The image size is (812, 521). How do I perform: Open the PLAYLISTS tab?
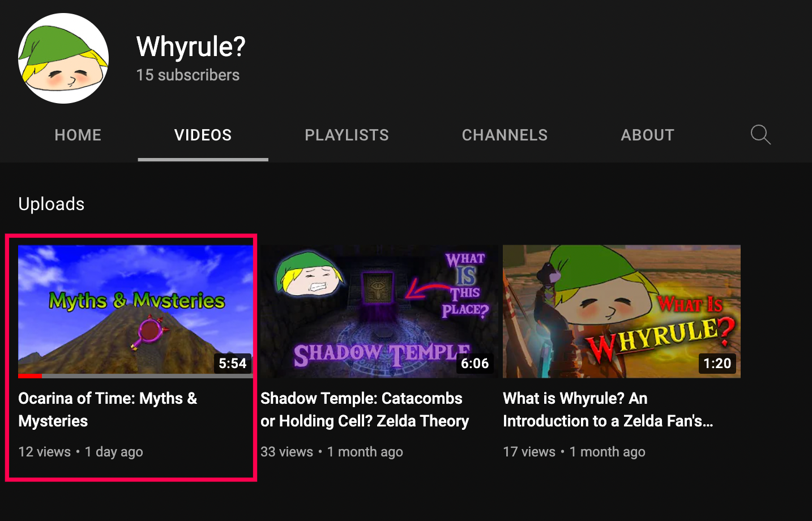click(347, 135)
